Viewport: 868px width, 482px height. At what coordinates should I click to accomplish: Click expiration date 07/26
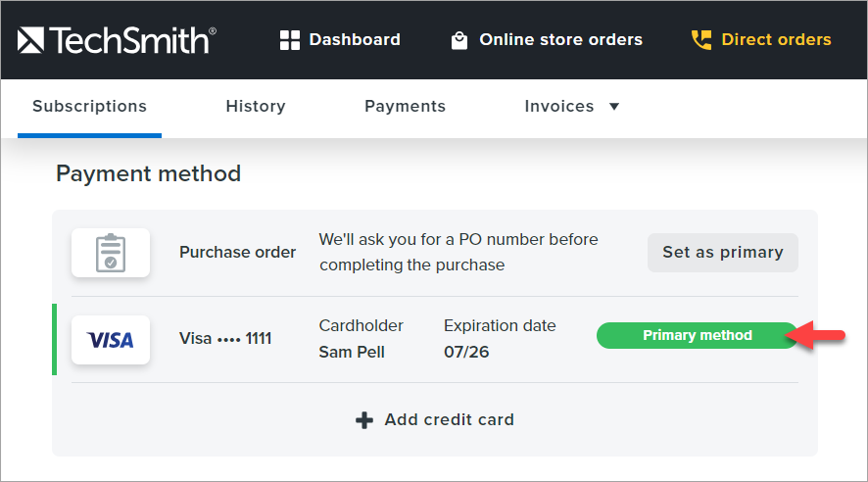[466, 352]
